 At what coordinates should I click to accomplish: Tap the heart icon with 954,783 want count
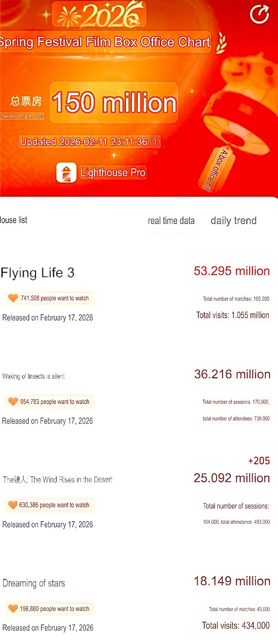(x=13, y=401)
